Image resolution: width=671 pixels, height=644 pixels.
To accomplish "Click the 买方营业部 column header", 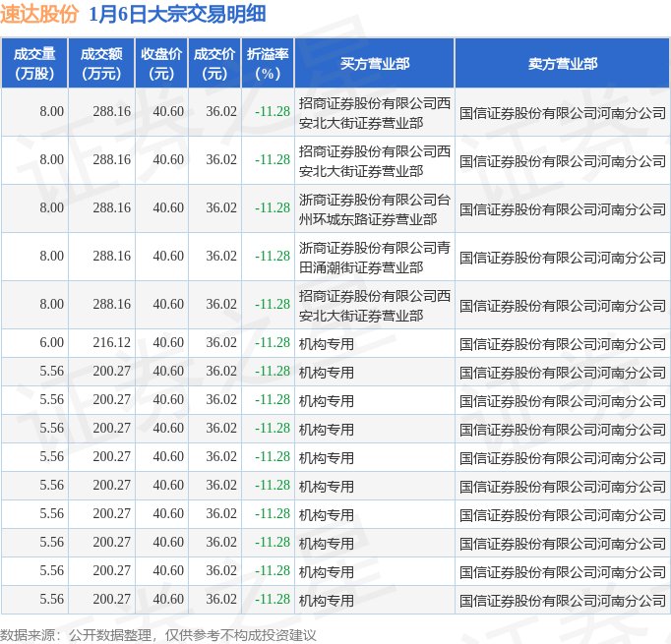I will (374, 63).
